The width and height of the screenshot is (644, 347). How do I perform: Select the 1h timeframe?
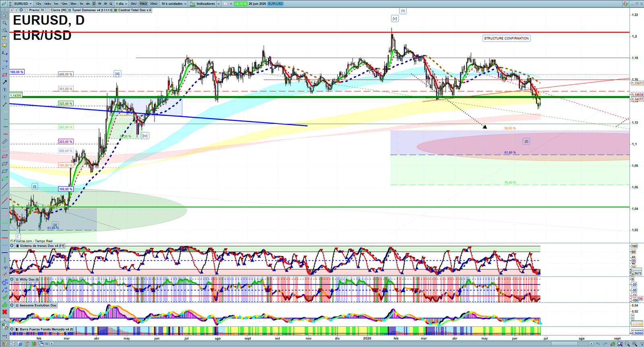tap(81, 4)
